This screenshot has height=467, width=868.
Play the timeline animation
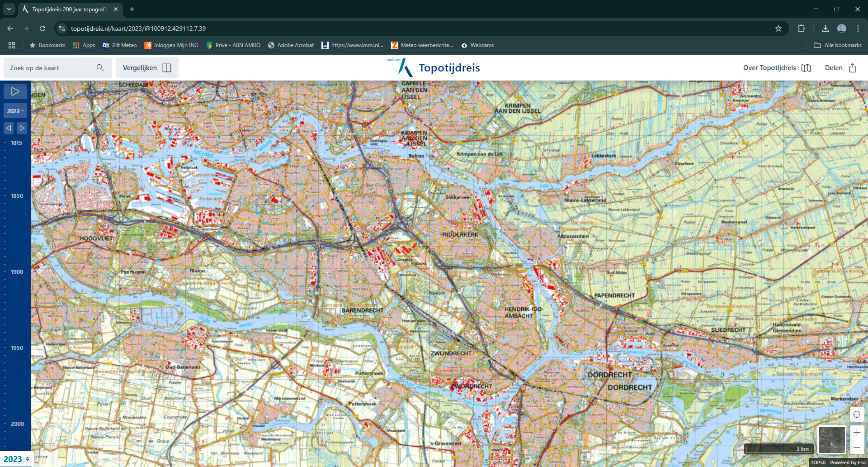[15, 92]
